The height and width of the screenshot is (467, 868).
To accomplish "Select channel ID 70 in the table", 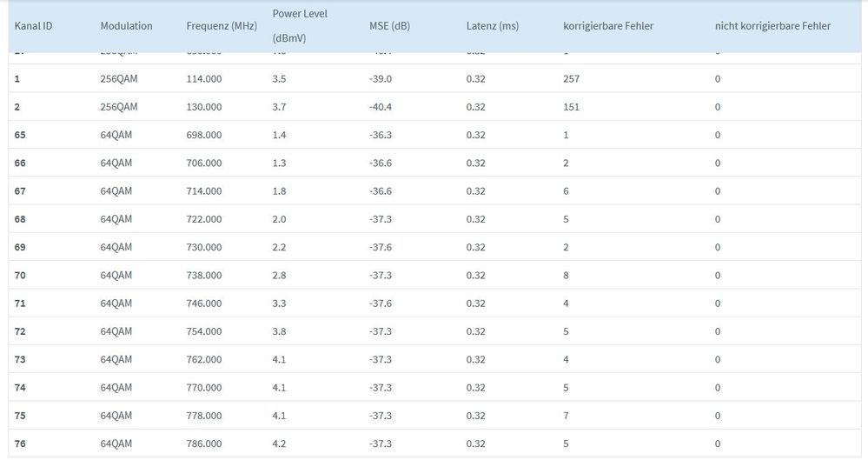I will pyautogui.click(x=20, y=276).
